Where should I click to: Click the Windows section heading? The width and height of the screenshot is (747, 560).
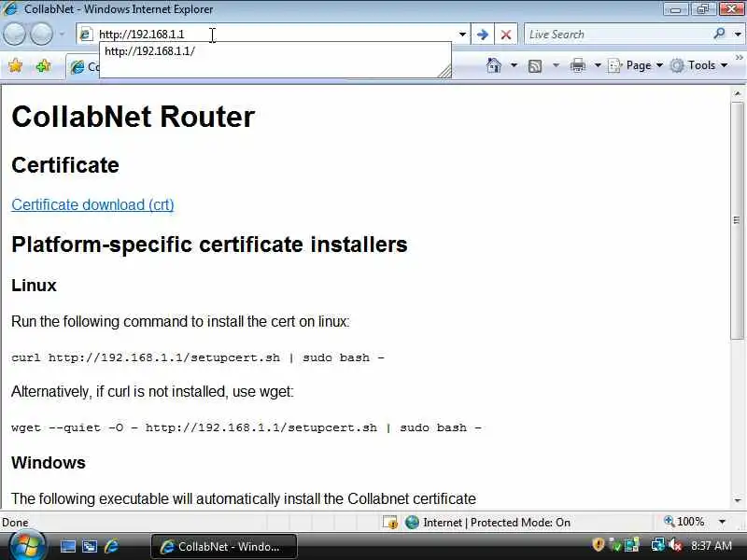[x=49, y=463]
